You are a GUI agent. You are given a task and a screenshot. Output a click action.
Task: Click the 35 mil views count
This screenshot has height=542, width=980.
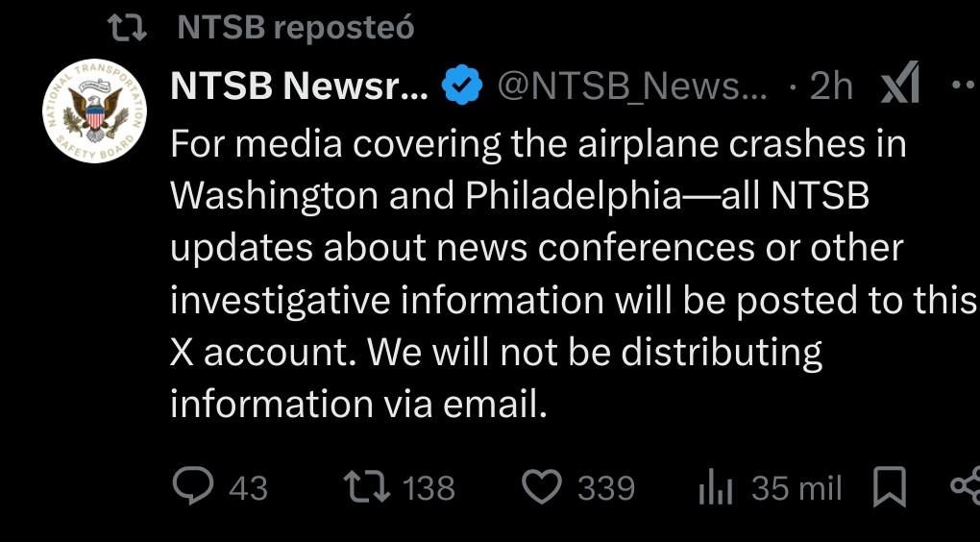pos(796,488)
